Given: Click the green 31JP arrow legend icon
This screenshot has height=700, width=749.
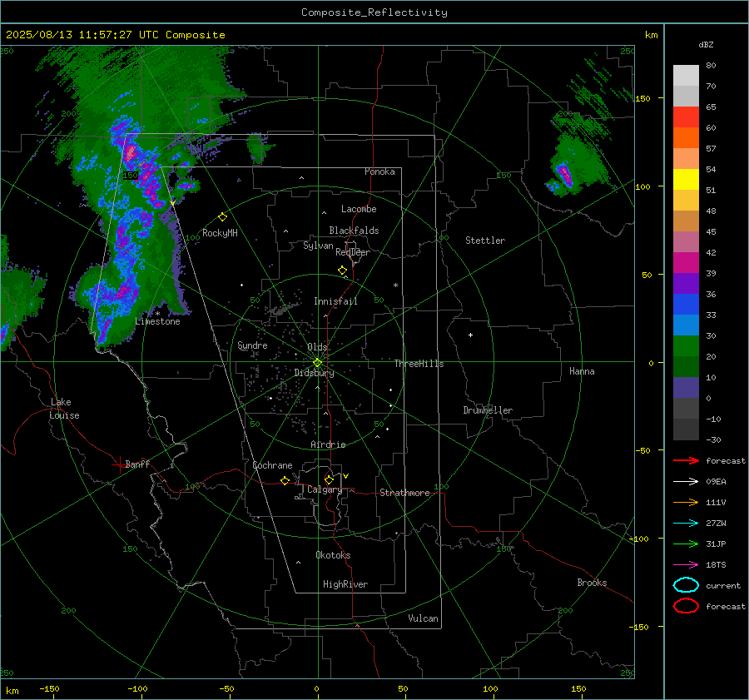Looking at the screenshot, I should (x=686, y=544).
